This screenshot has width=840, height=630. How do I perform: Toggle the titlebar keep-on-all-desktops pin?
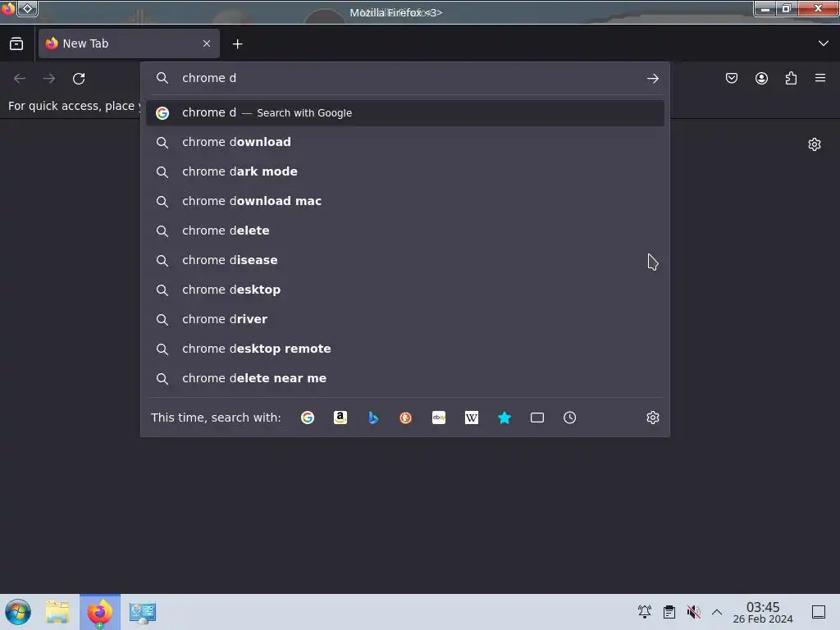28,8
